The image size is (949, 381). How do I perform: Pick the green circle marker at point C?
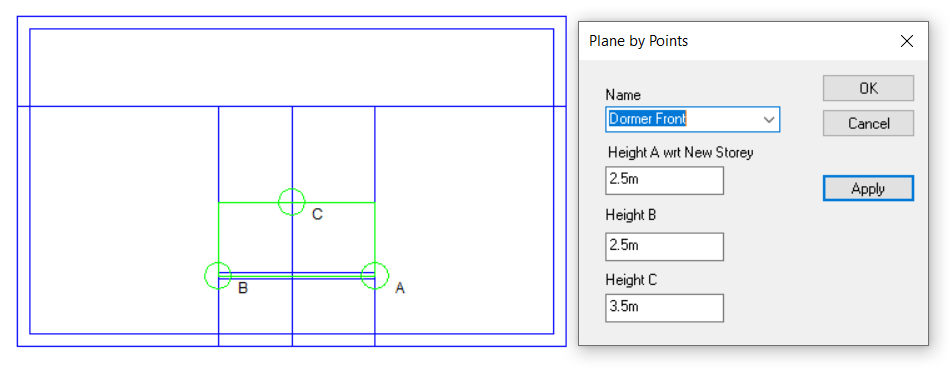[x=292, y=202]
